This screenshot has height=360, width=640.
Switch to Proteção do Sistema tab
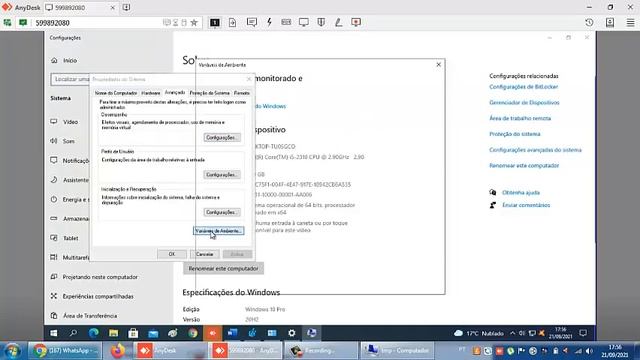[x=209, y=93]
